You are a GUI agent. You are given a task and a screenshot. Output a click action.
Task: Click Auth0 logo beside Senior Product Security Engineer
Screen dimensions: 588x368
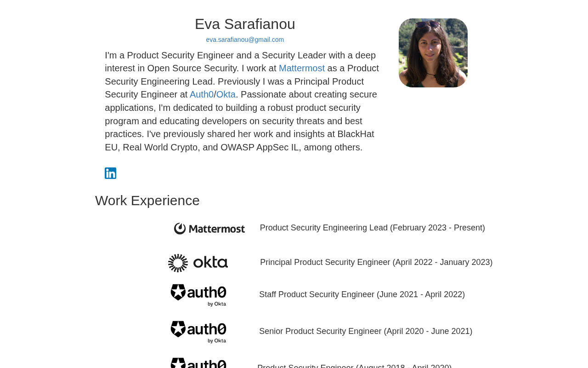coord(198,332)
